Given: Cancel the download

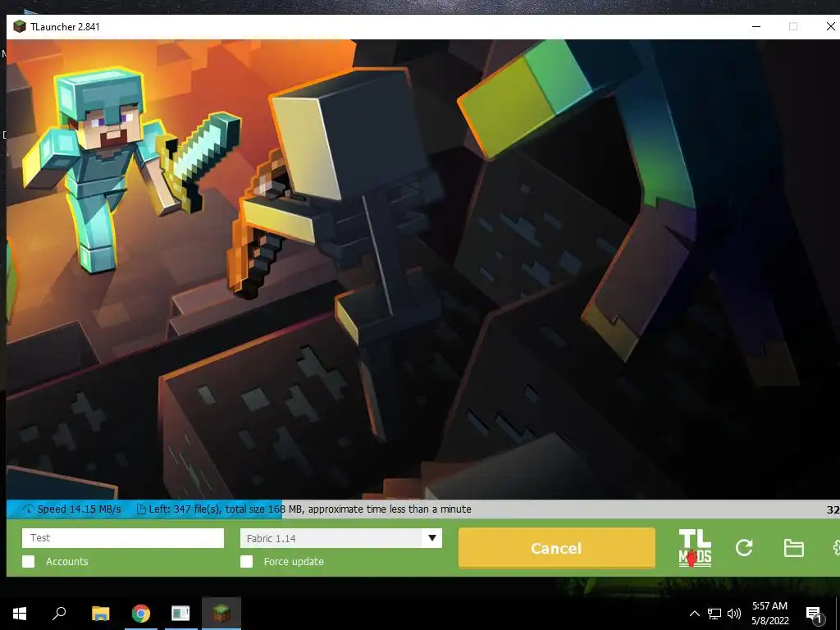Looking at the screenshot, I should coord(557,548).
